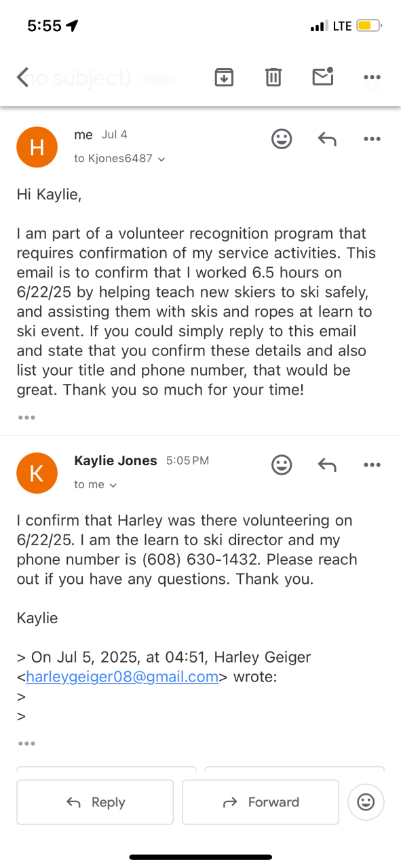Delete email with trash icon

(273, 77)
